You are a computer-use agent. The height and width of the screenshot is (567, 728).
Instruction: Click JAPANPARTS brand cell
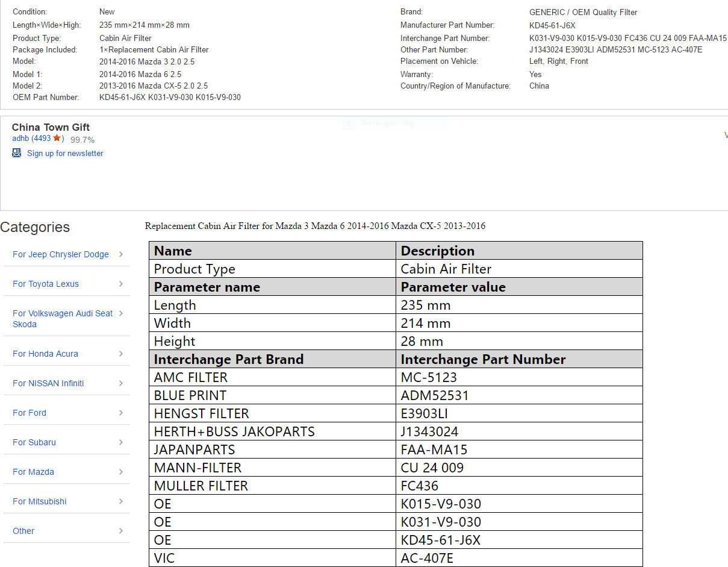272,450
